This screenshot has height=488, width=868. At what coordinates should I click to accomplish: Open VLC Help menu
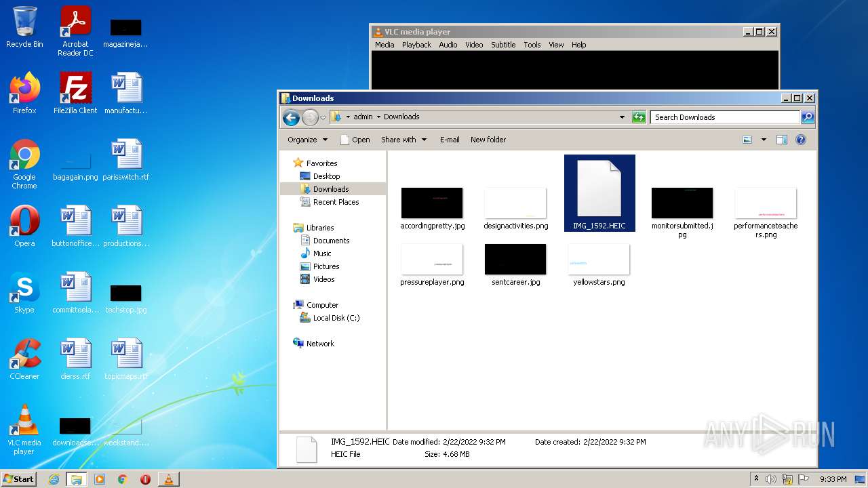pos(578,45)
